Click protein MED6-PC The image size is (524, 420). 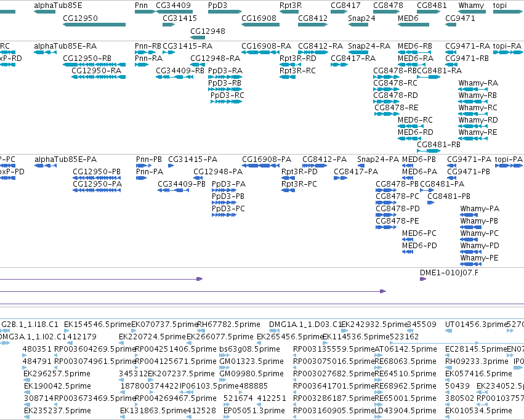[419, 233]
